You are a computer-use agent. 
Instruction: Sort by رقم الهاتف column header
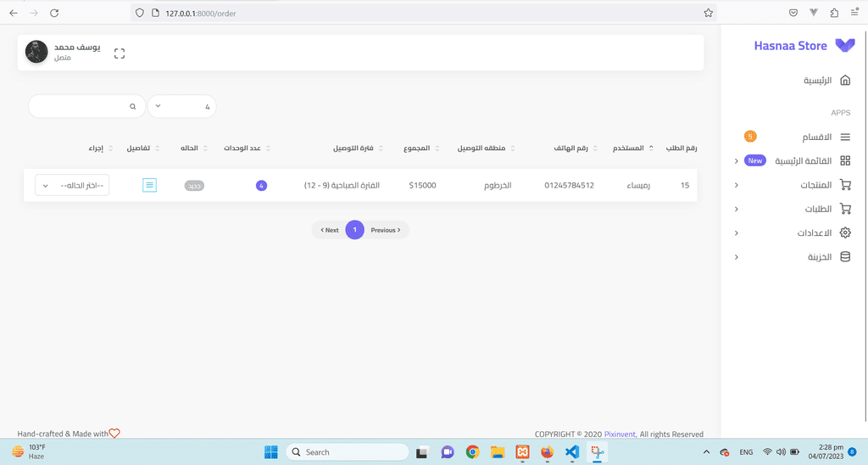(x=570, y=148)
